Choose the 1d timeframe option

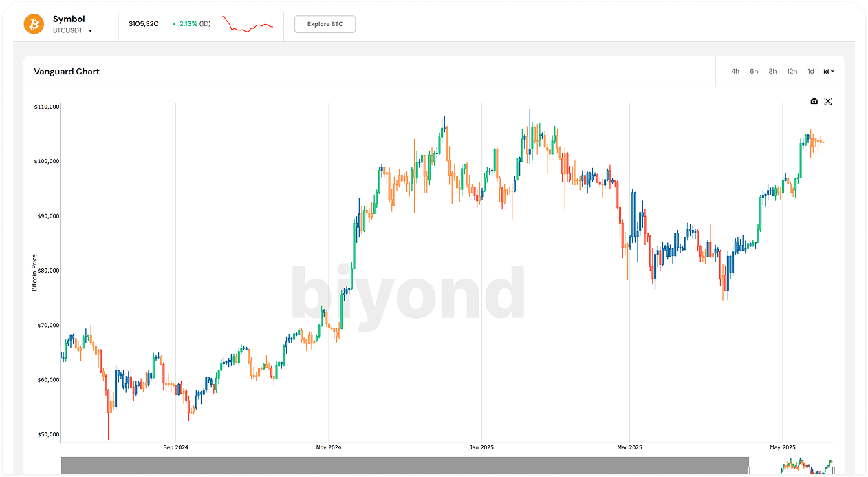(x=811, y=72)
